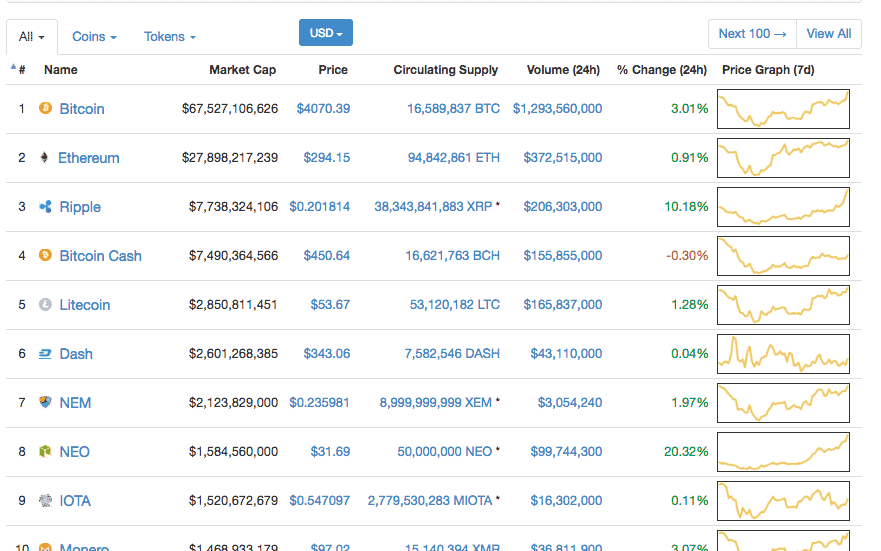This screenshot has width=881, height=551.
Task: Click Dash volume $43,110,000
Action: click(x=566, y=353)
